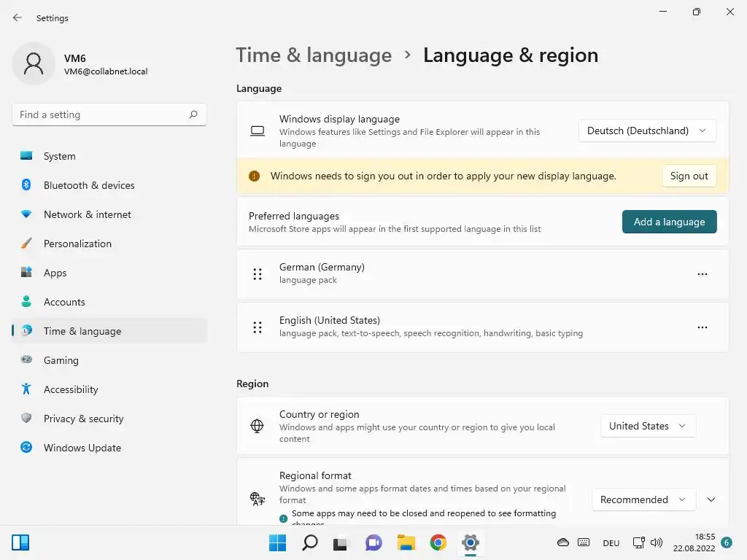Click the Windows Update sync icon
This screenshot has width=747, height=560.
pos(26,447)
